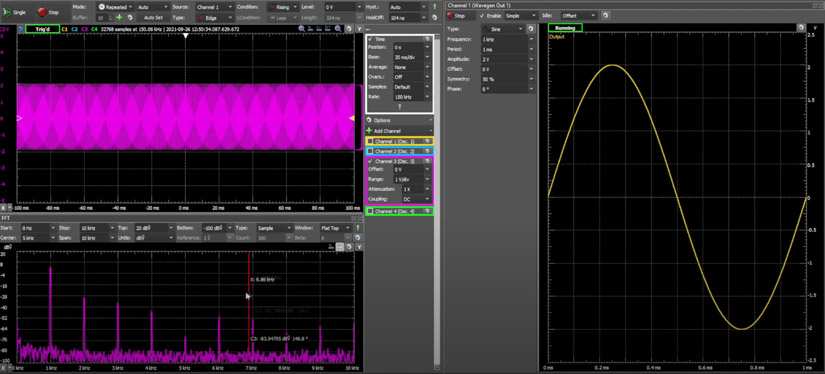Open the time Position dropdown
Viewport: 825px width, 374px height.
(x=411, y=47)
